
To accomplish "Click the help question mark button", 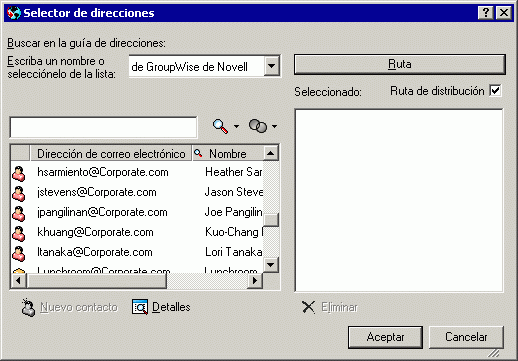I will click(486, 13).
